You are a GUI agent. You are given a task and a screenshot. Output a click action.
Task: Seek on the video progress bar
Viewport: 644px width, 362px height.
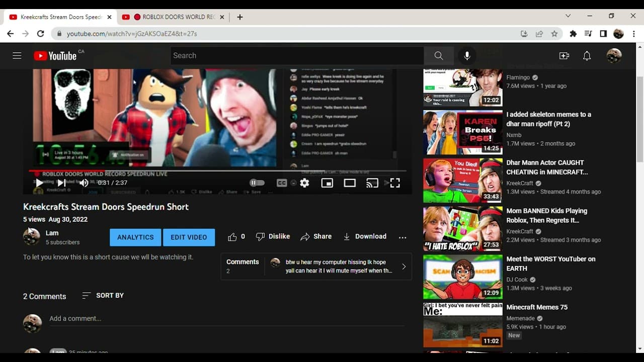coord(217,171)
